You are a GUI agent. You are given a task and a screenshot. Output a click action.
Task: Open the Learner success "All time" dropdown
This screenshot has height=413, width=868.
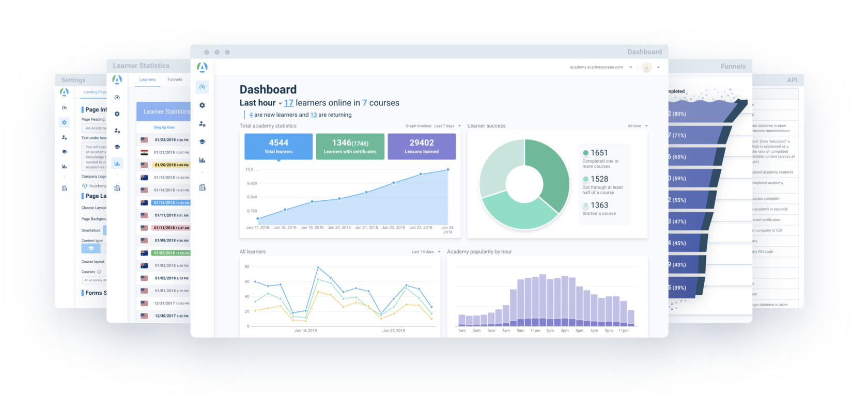[x=638, y=126]
